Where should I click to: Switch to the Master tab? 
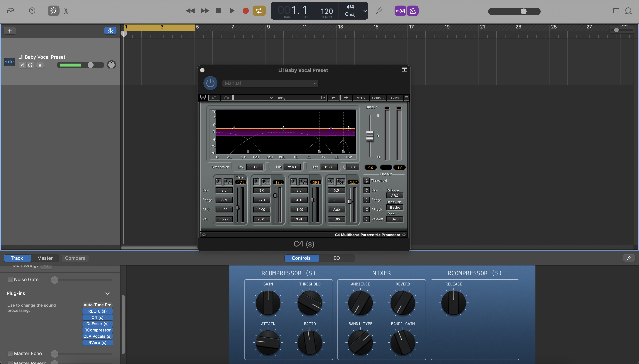pyautogui.click(x=45, y=258)
